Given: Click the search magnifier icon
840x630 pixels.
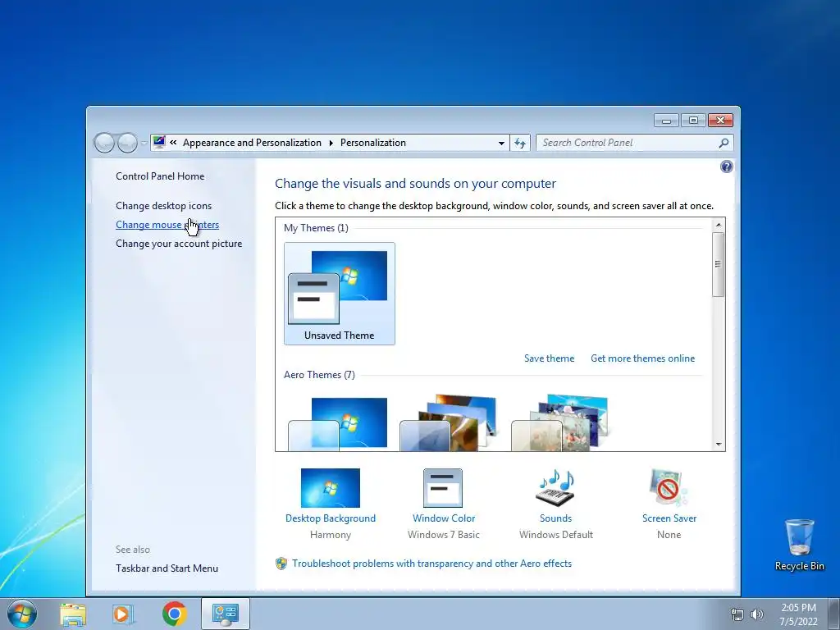Looking at the screenshot, I should [724, 143].
